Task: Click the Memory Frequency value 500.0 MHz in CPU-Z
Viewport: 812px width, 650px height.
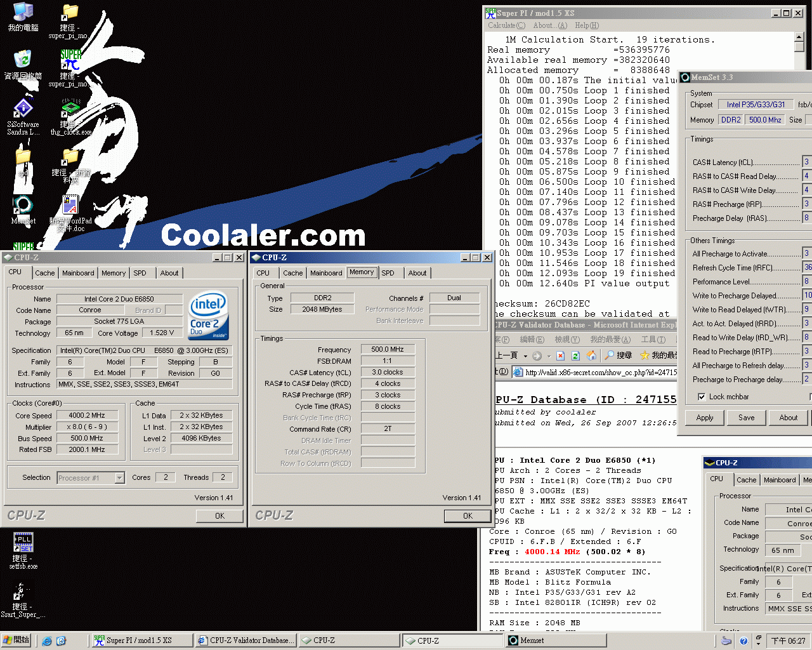Action: pyautogui.click(x=388, y=349)
